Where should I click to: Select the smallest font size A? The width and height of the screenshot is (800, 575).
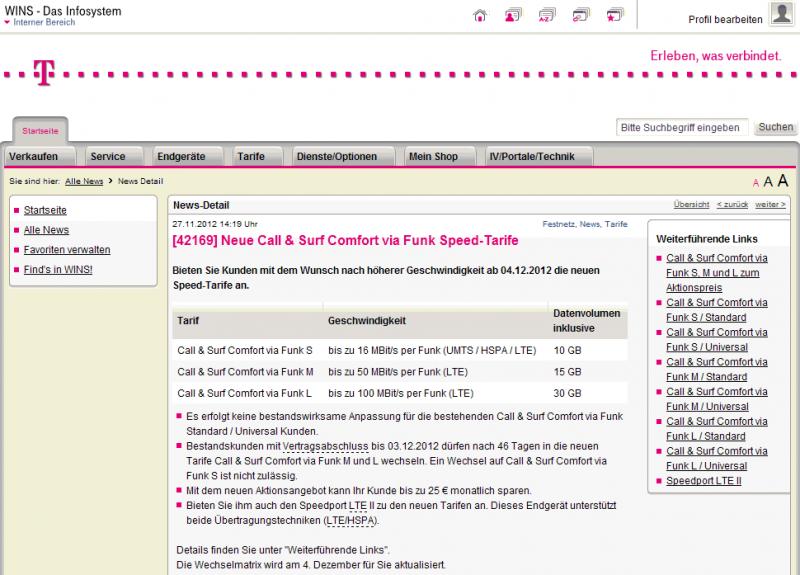[756, 183]
